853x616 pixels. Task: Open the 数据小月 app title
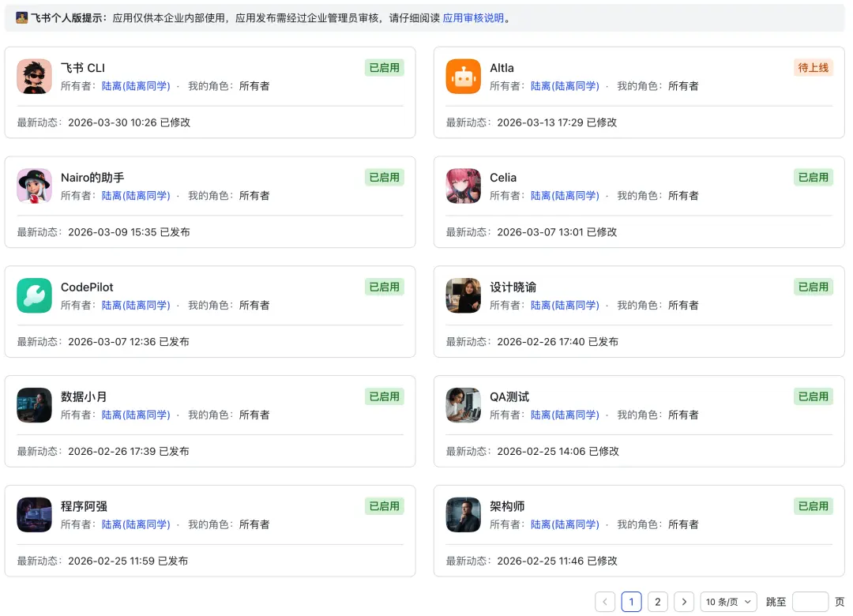pos(84,396)
